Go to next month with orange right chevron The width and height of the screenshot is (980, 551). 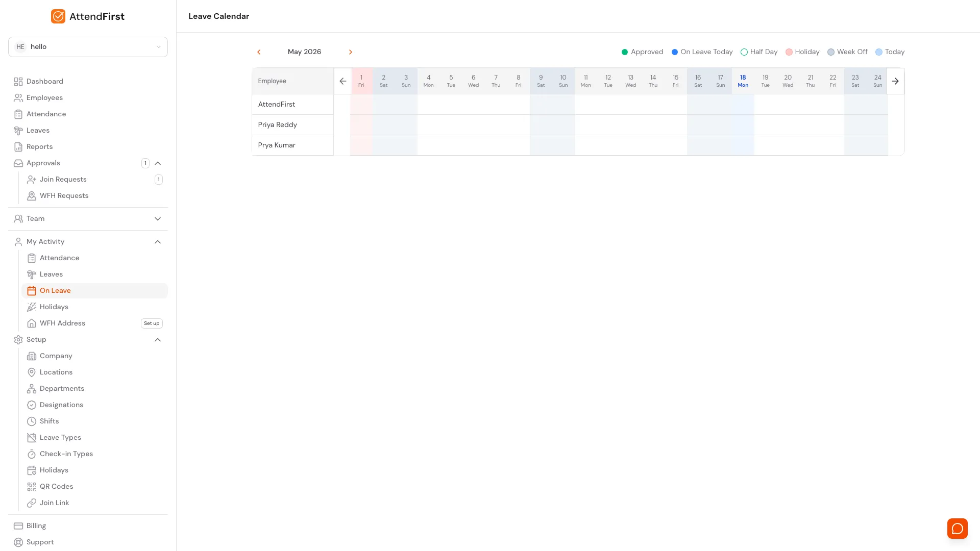(x=351, y=52)
